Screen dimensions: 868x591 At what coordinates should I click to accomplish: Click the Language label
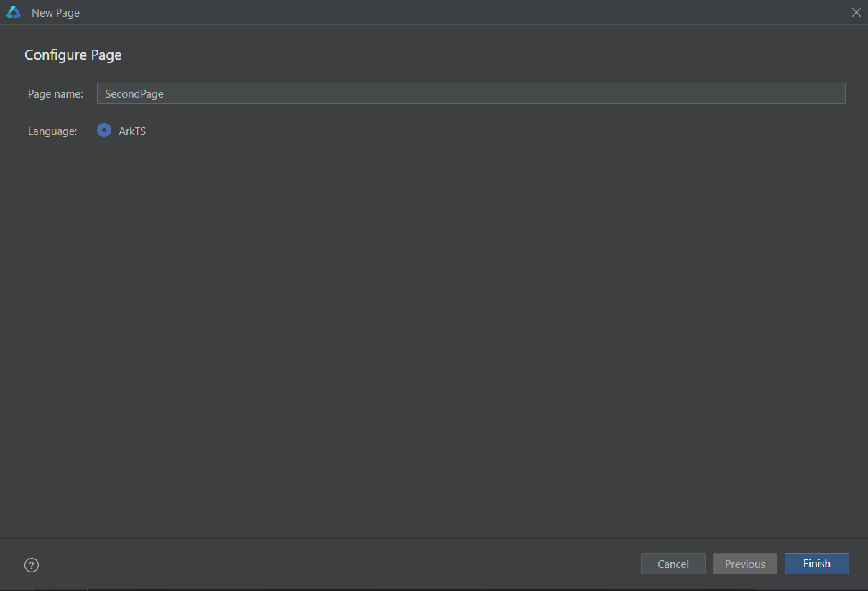coord(52,131)
